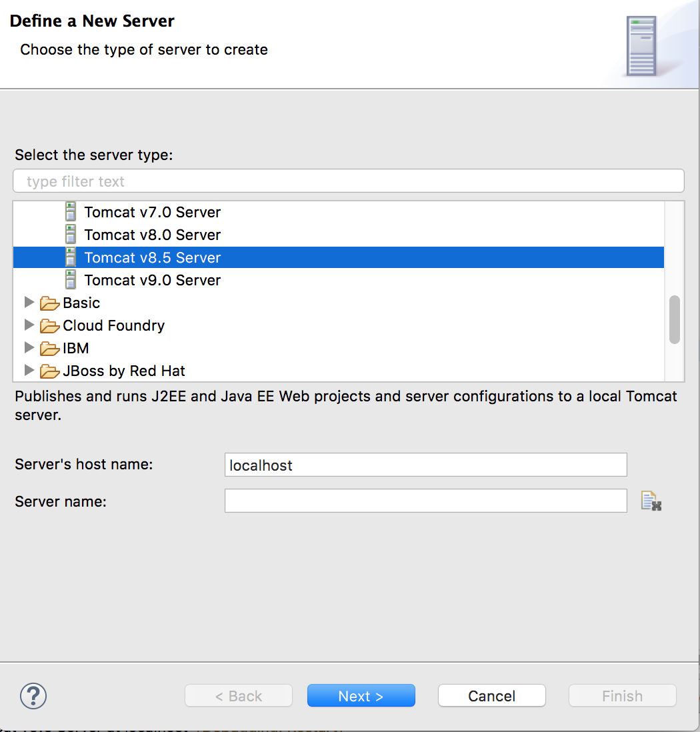Click the IBM folder icon
The width and height of the screenshot is (700, 732).
click(49, 348)
